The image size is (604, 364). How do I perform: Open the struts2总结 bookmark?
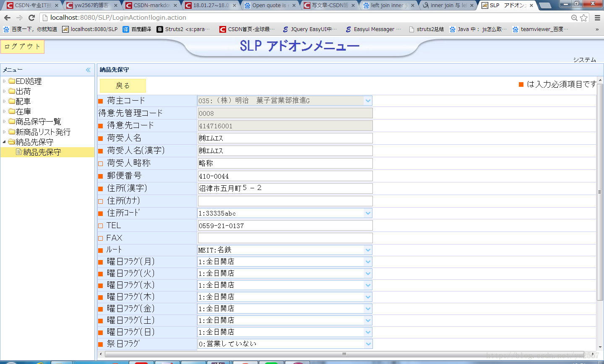coord(426,29)
